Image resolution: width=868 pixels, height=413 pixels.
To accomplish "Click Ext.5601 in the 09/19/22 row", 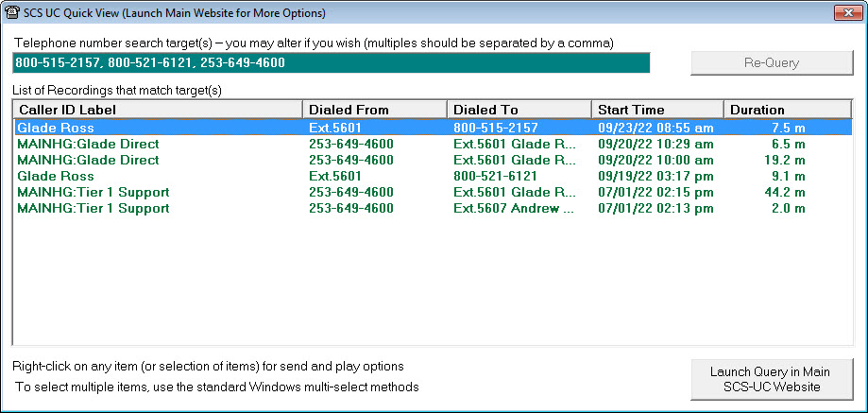I will click(335, 176).
